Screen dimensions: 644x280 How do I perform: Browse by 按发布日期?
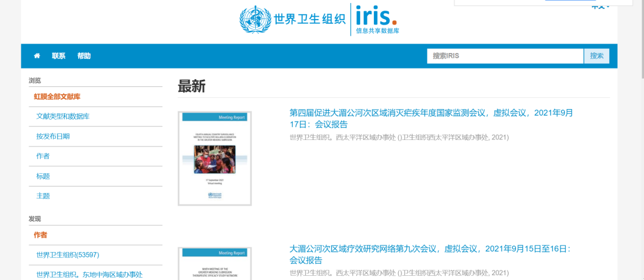53,136
